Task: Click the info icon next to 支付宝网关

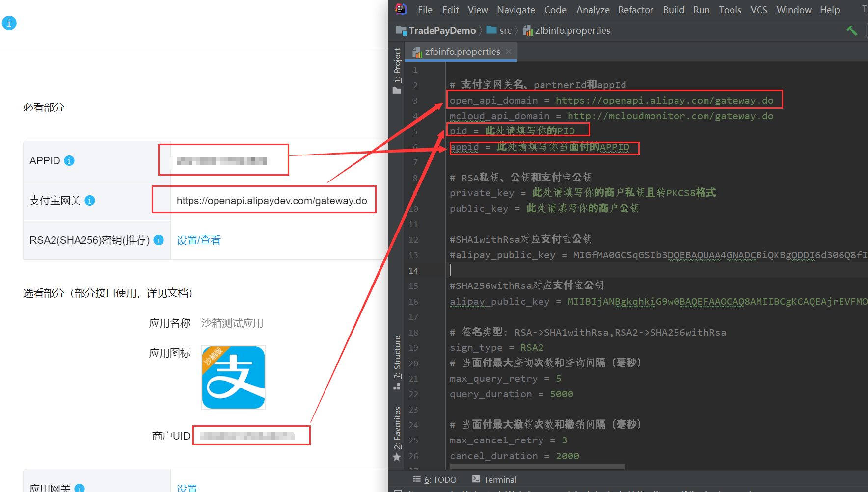Action: click(90, 201)
